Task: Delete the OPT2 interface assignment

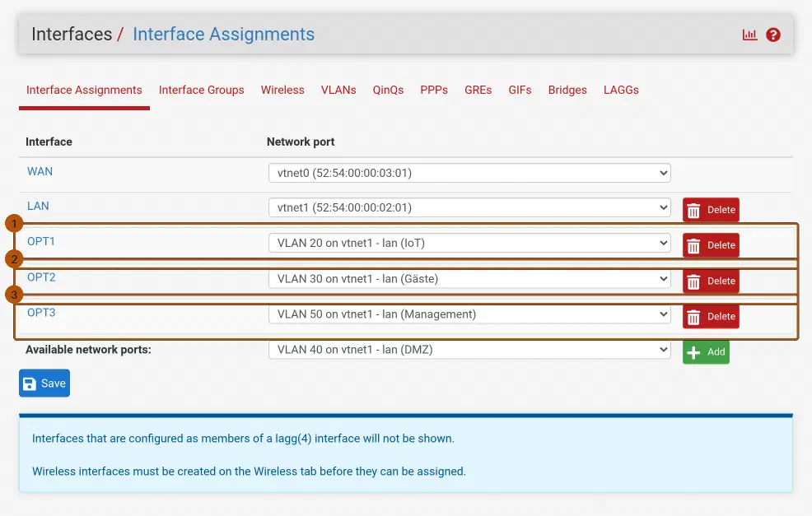Action: [711, 281]
